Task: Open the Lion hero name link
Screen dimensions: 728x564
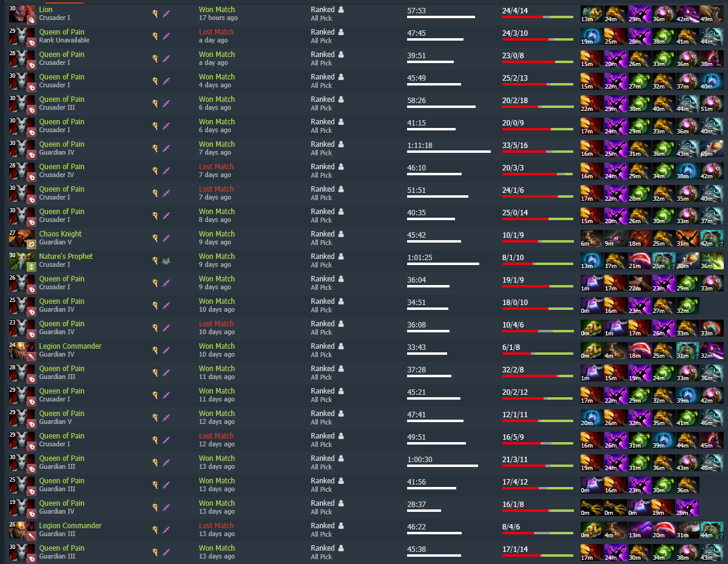Action: click(x=46, y=10)
